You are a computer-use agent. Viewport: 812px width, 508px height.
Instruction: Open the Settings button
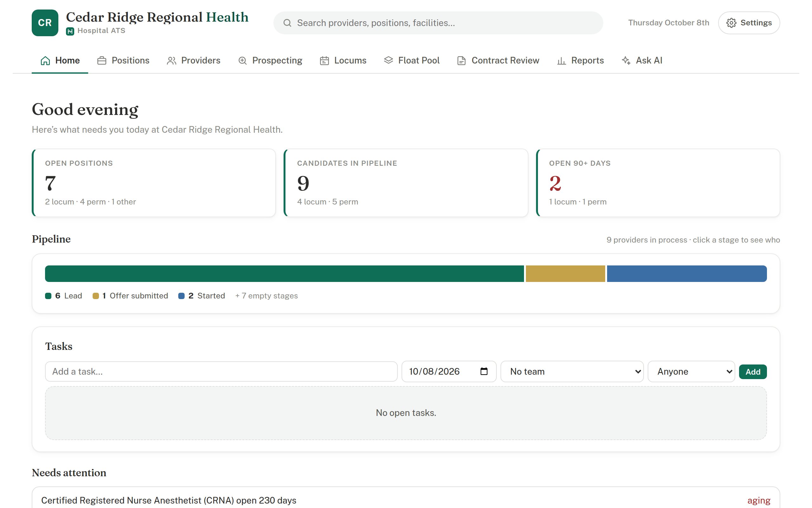(749, 23)
